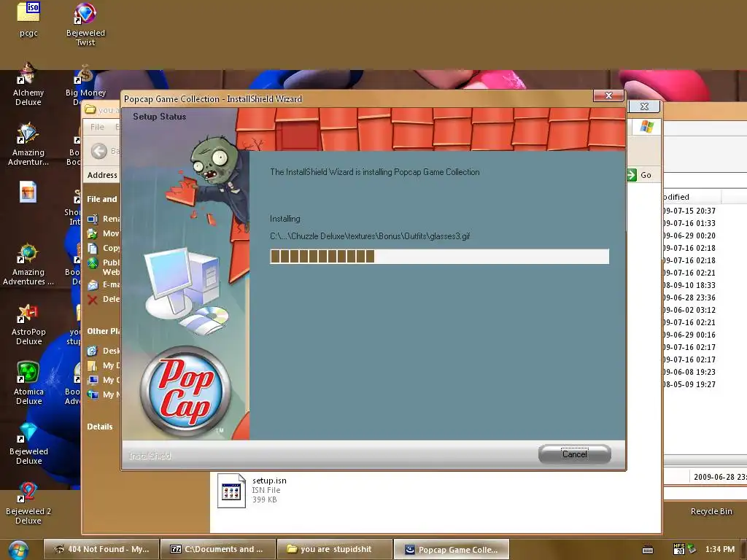
Task: Open AstroPop Deluxe shortcut
Action: point(28,324)
